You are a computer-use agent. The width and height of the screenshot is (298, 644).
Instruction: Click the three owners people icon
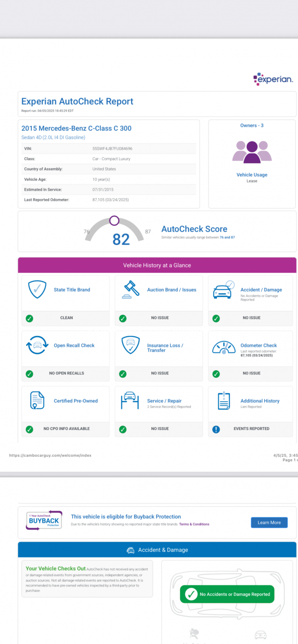click(x=252, y=152)
